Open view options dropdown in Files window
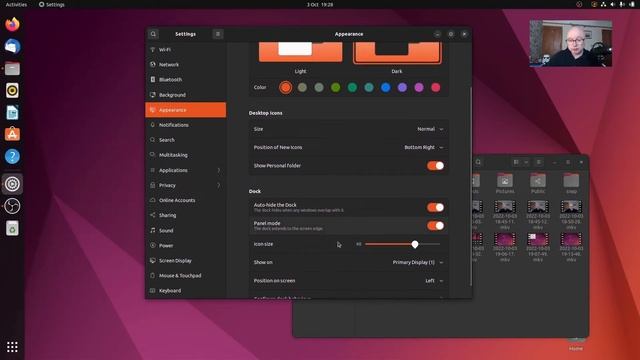This screenshot has height=360, width=640. 527,162
